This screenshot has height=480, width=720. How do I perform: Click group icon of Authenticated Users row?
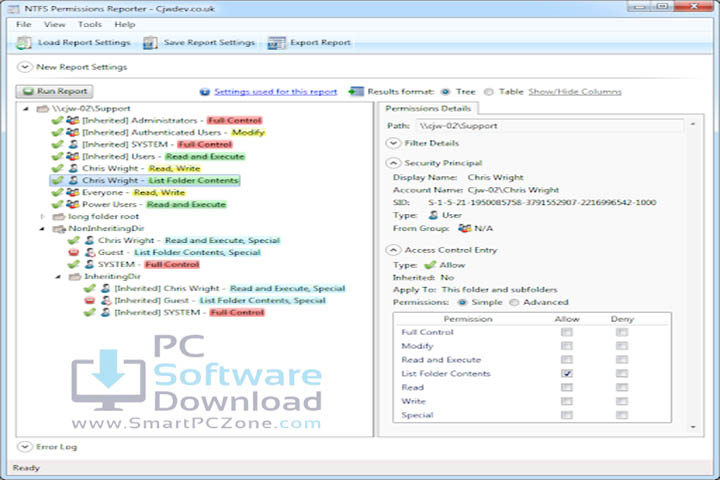point(73,132)
